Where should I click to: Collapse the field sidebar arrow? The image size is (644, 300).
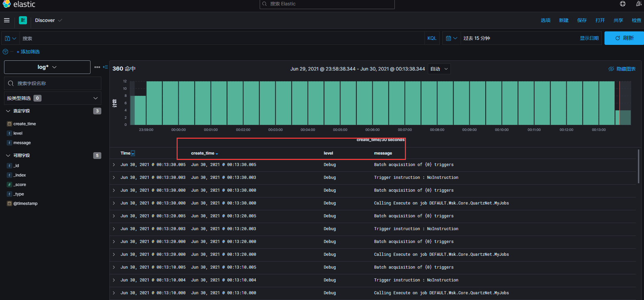click(105, 67)
